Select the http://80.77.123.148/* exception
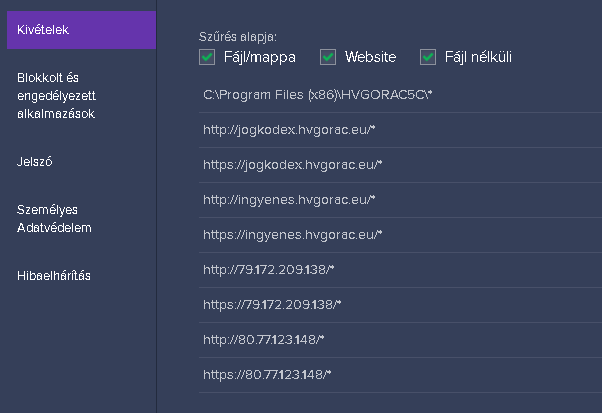This screenshot has height=413, width=602. coord(400,340)
